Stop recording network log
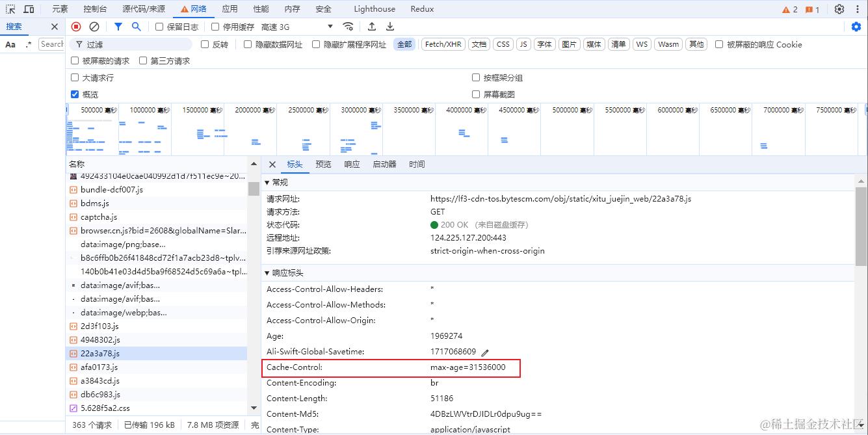This screenshot has width=868, height=435. (76, 27)
